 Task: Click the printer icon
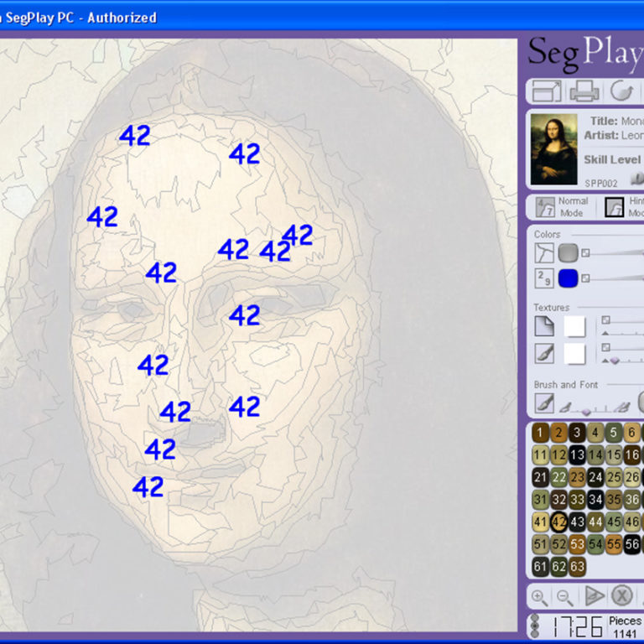[x=584, y=91]
